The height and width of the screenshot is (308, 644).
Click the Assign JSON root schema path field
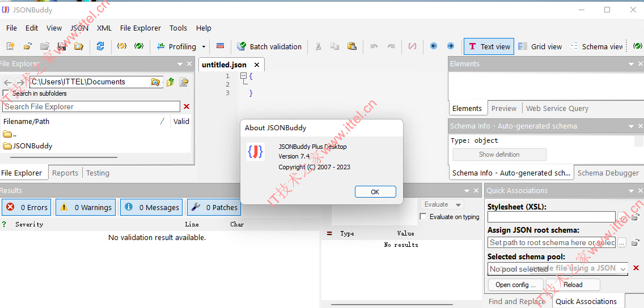coord(552,242)
